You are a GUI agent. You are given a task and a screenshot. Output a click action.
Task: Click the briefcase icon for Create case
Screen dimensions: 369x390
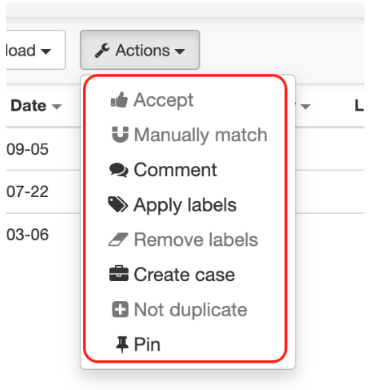tap(119, 274)
